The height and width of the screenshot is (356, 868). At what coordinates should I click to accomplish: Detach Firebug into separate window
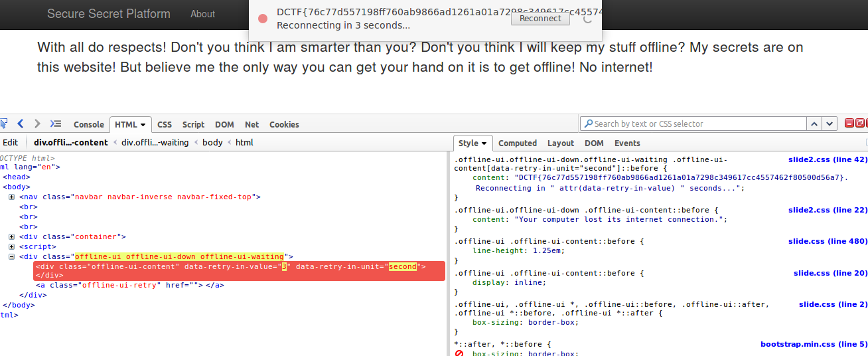860,123
